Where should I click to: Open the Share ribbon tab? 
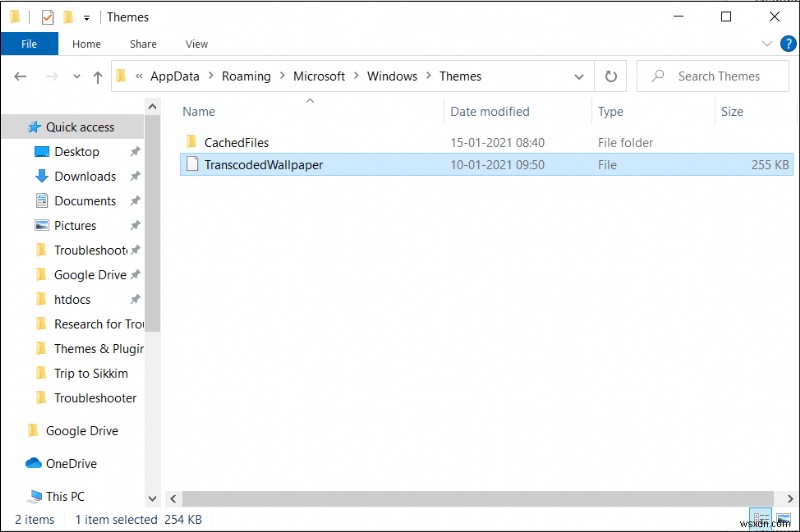point(143,44)
